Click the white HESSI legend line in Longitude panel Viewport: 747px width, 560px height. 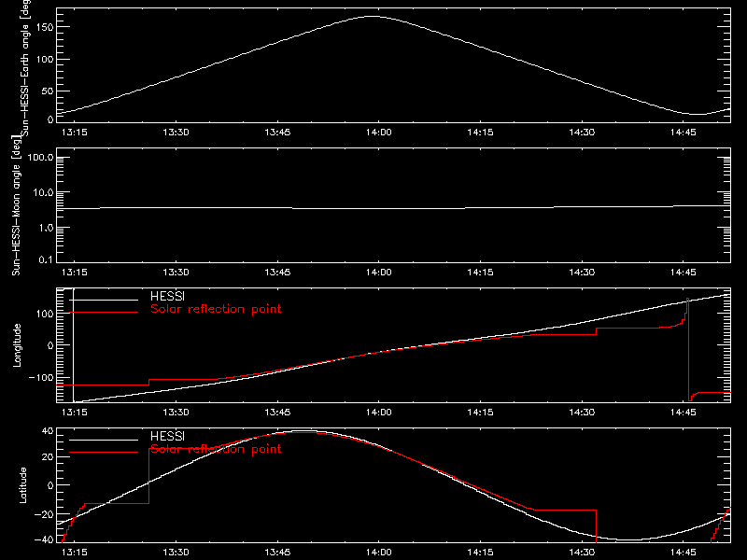pos(104,300)
